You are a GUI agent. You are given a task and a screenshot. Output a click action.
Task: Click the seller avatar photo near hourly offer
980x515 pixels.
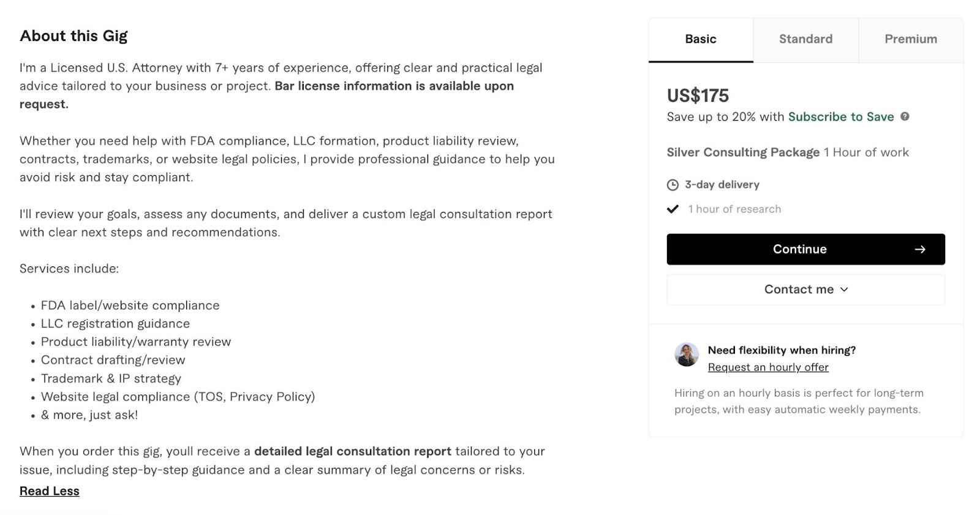coord(687,355)
